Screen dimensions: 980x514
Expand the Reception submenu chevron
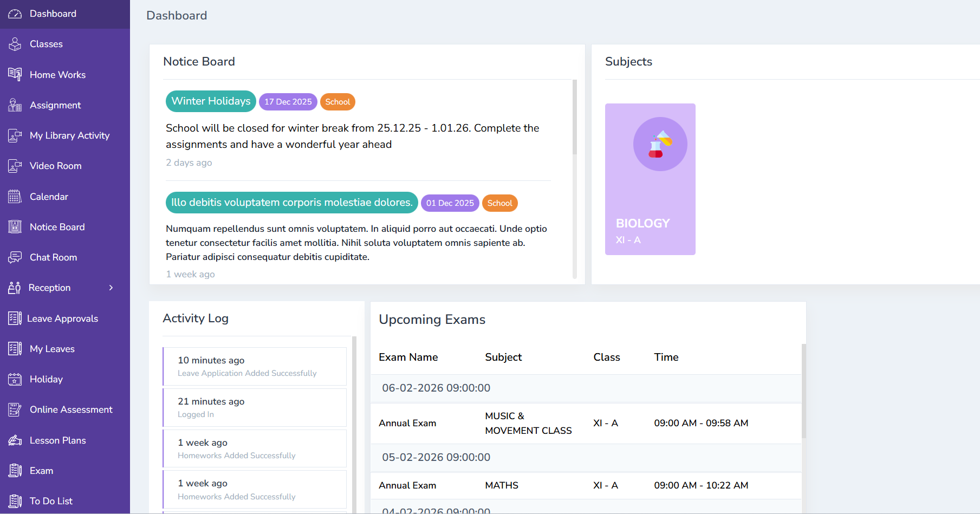tap(111, 288)
